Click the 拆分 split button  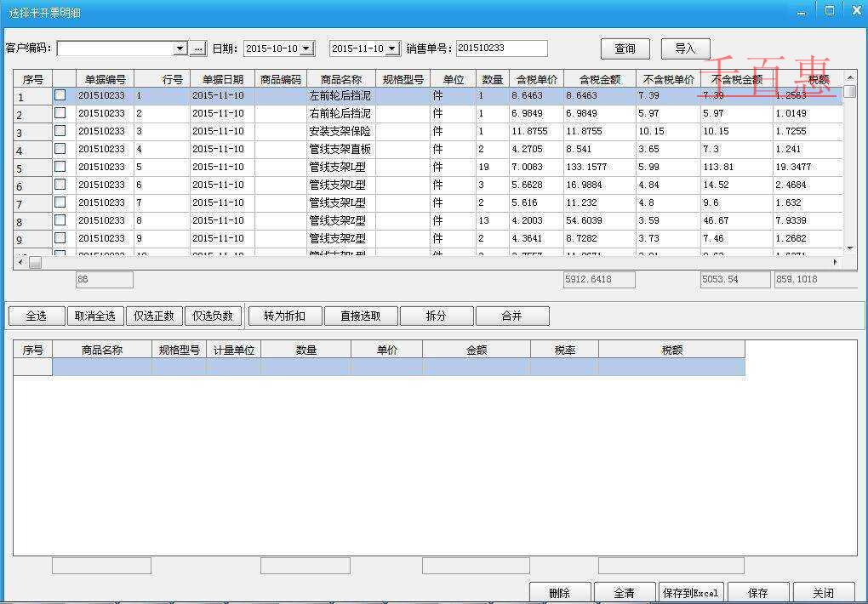(x=437, y=315)
